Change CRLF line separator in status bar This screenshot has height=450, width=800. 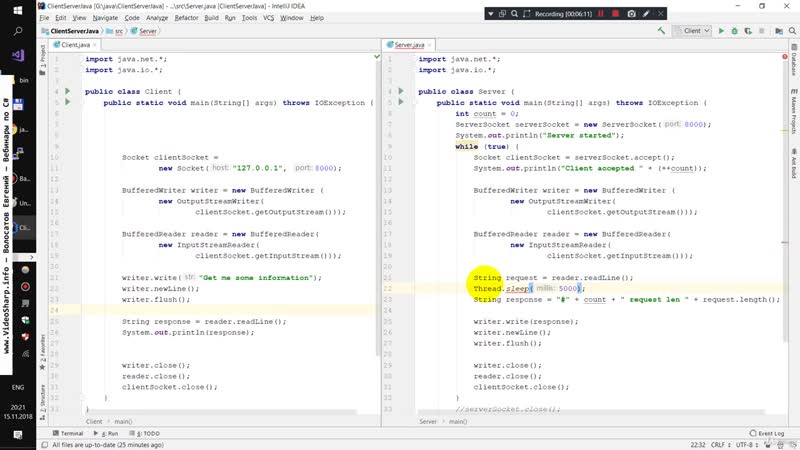coord(720,445)
